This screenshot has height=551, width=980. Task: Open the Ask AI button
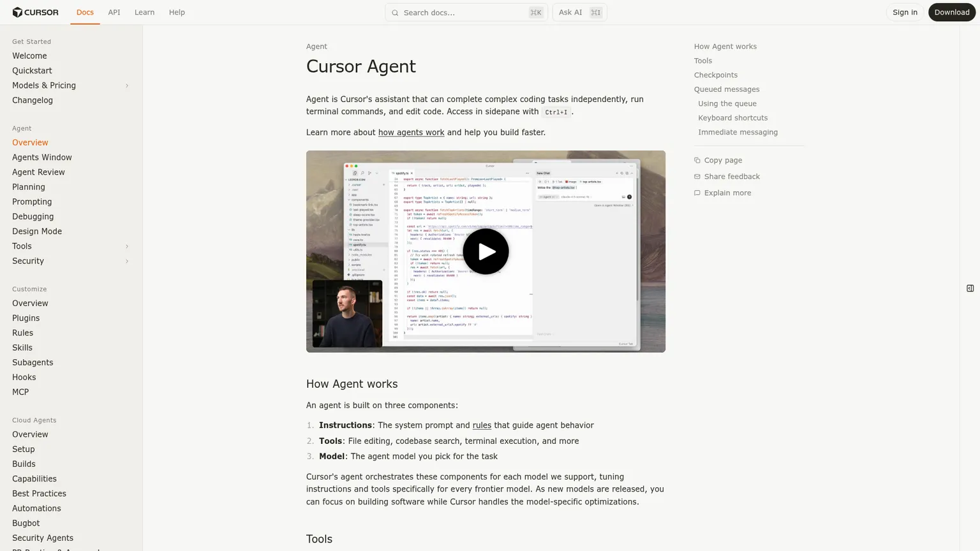[x=579, y=12]
